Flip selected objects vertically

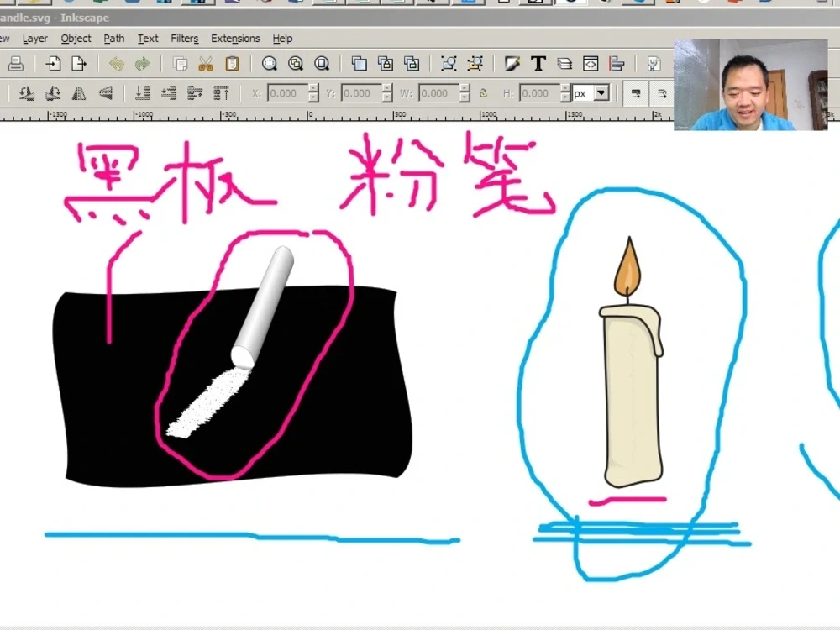(106, 94)
